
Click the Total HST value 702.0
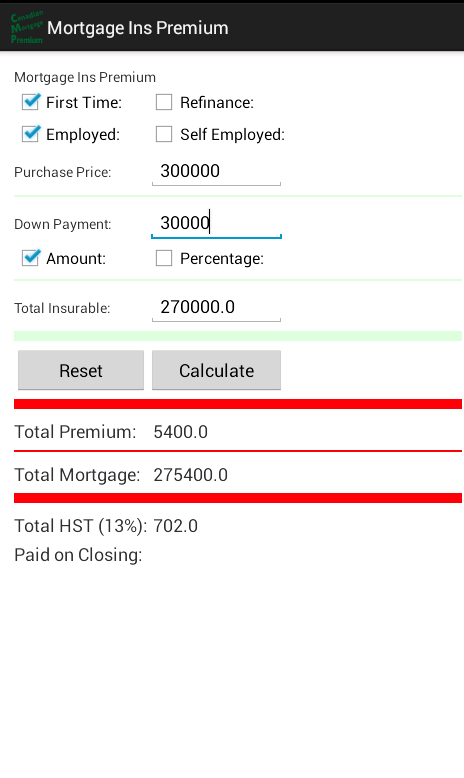pos(175,526)
